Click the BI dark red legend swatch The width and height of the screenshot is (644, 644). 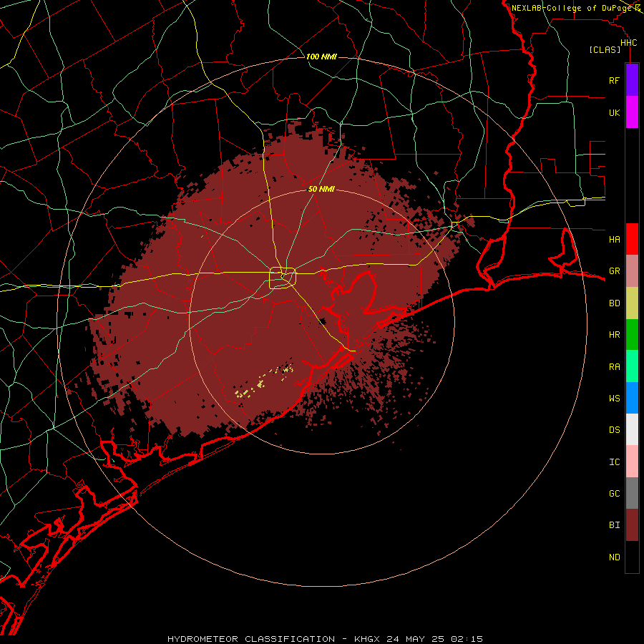(x=632, y=525)
